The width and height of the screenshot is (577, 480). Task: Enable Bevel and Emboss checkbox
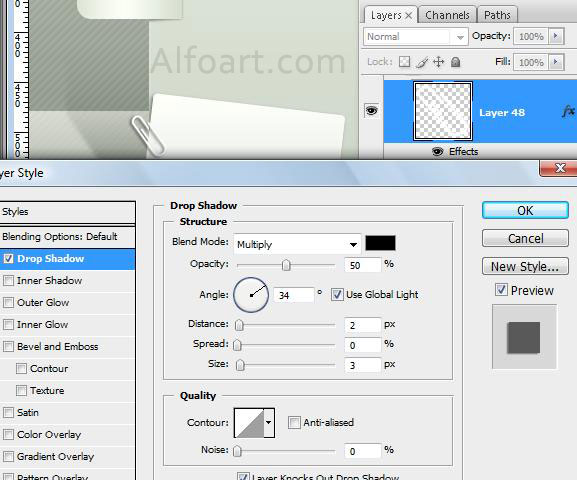tap(8, 347)
